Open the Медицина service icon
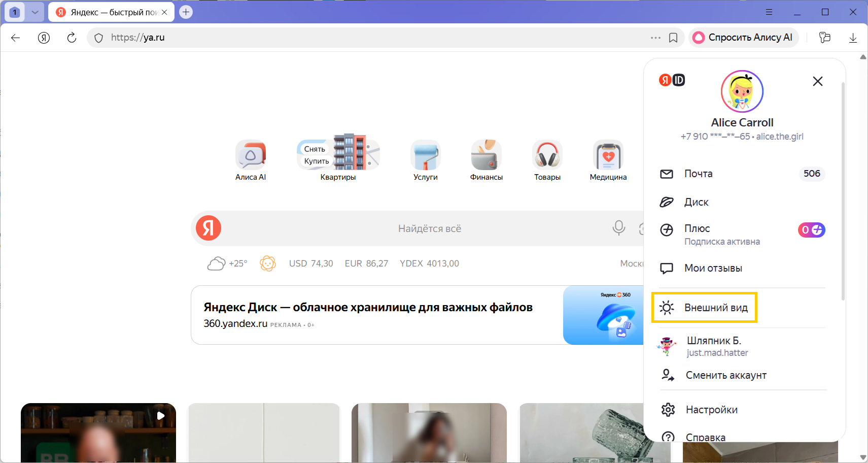The height and width of the screenshot is (463, 868). click(x=608, y=160)
